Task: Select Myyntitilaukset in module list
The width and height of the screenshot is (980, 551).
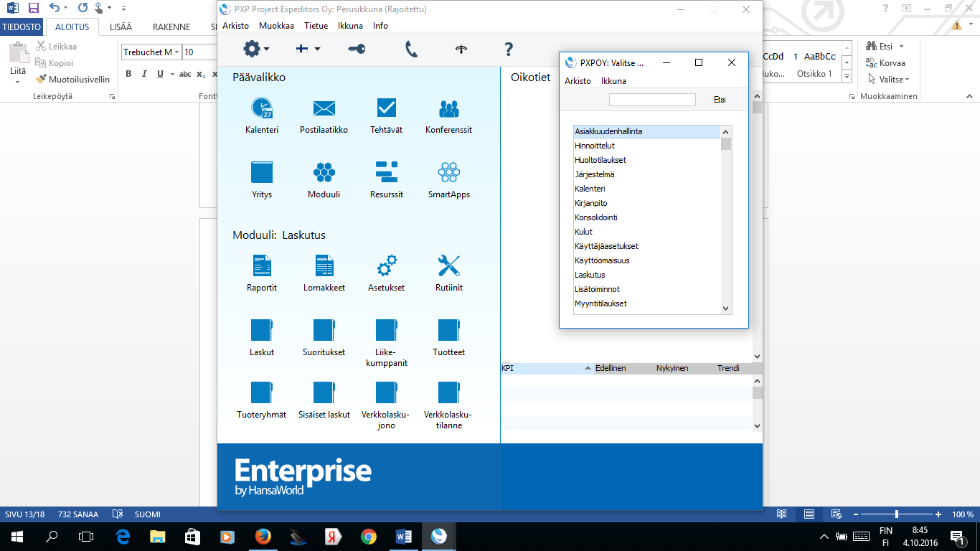Action: pyautogui.click(x=647, y=303)
